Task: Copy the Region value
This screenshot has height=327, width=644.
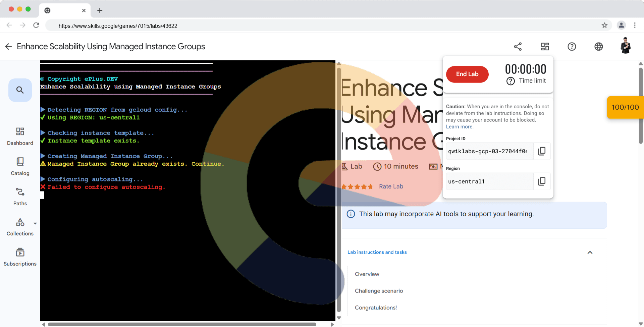Action: point(542,181)
